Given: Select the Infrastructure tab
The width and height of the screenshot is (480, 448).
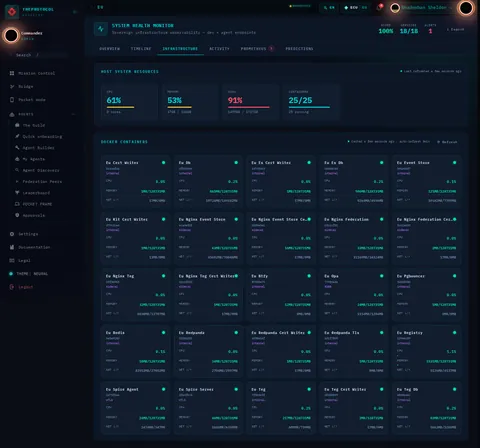Looking at the screenshot, I should click(x=180, y=49).
